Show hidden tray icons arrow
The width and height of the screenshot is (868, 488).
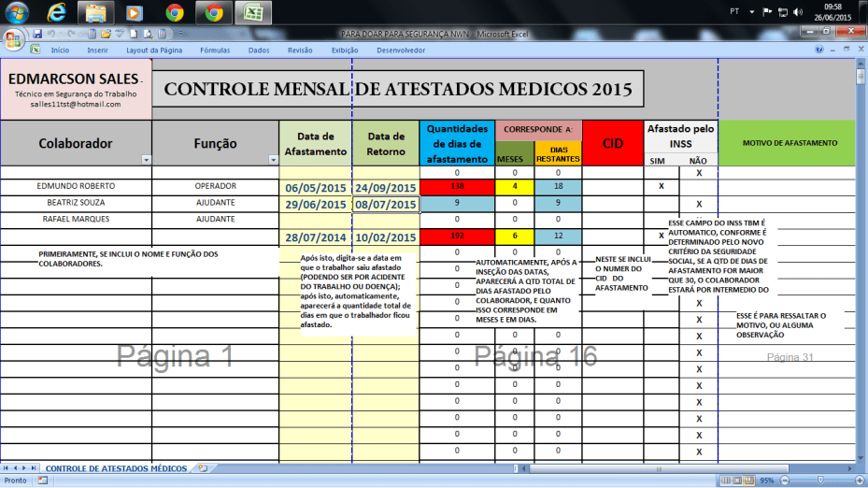click(752, 11)
